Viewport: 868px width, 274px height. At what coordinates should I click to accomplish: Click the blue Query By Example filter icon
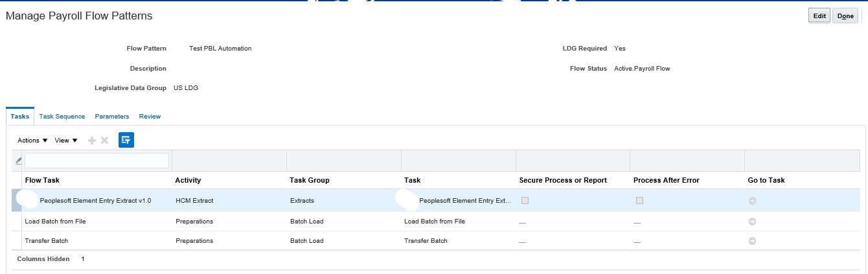[x=126, y=140]
